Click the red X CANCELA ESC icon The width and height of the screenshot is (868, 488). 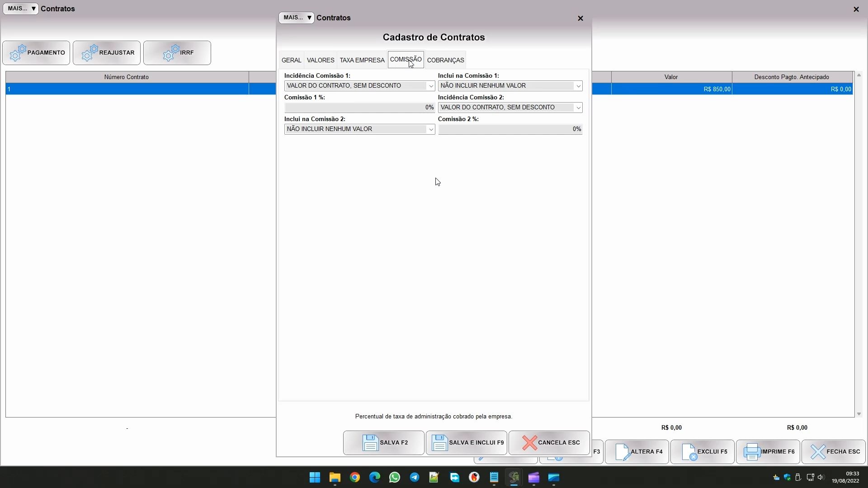[x=529, y=443]
